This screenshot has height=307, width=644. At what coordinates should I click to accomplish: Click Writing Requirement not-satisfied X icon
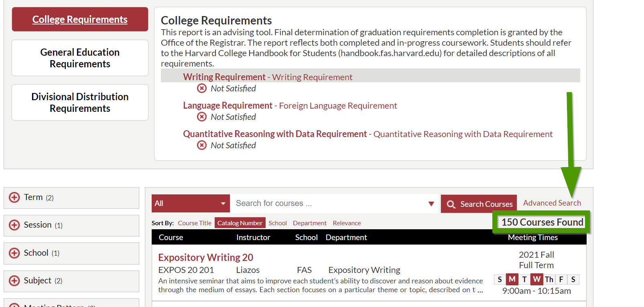[202, 88]
